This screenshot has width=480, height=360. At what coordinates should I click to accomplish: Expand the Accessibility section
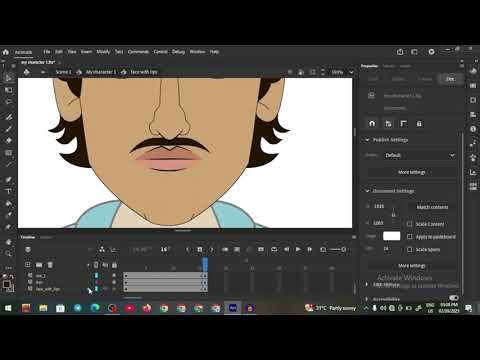[367, 299]
